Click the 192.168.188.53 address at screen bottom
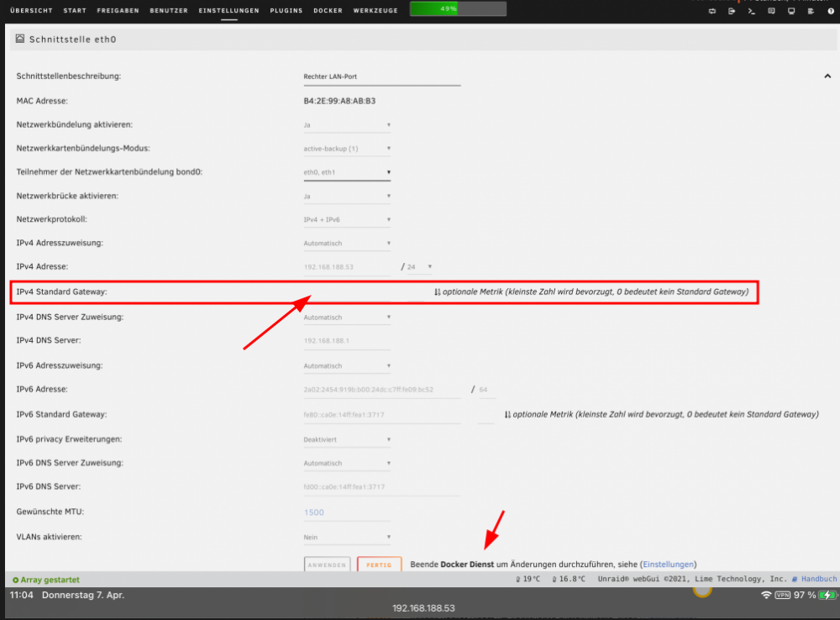The height and width of the screenshot is (620, 840). [x=423, y=608]
